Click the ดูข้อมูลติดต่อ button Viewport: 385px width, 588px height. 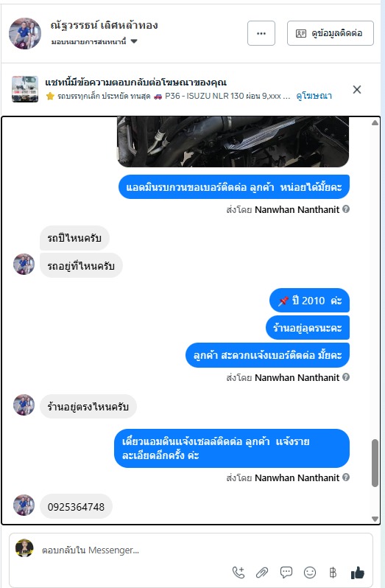pos(331,33)
